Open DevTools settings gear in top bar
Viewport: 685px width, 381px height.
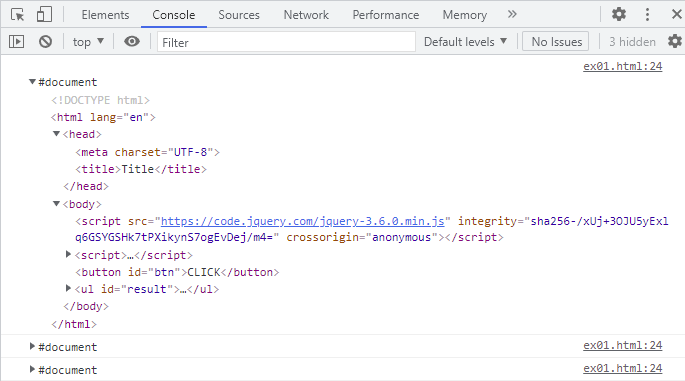click(x=619, y=14)
